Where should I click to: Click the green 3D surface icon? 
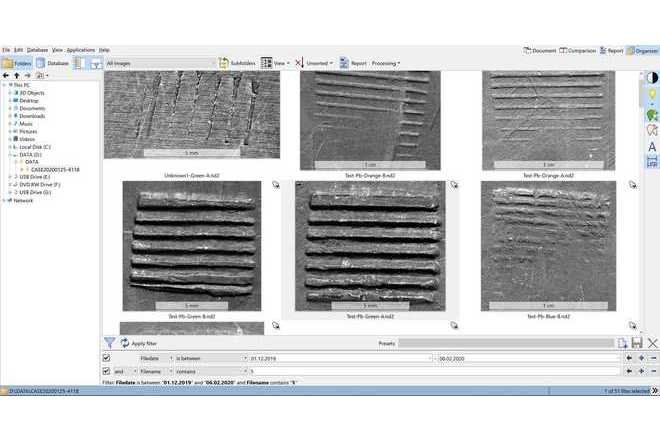652,114
